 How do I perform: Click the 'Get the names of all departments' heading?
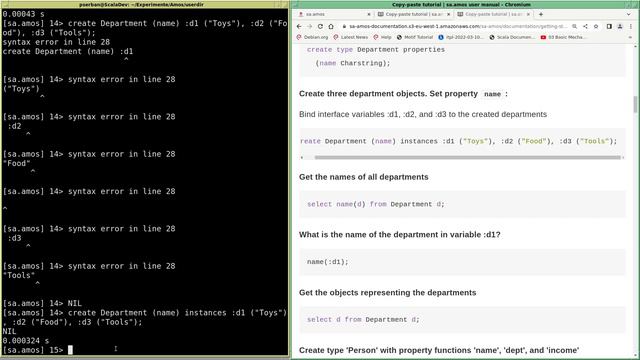(364, 177)
